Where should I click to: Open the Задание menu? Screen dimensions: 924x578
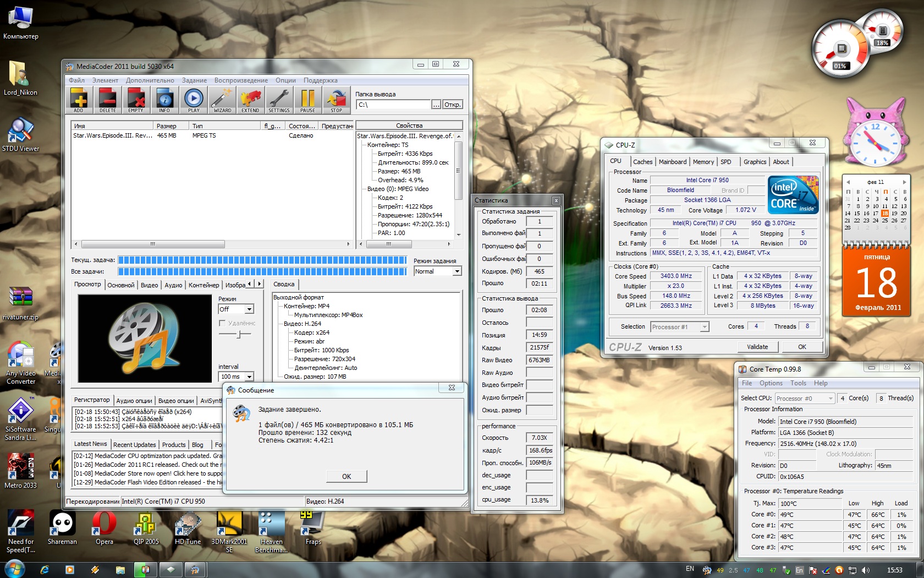[x=194, y=80]
